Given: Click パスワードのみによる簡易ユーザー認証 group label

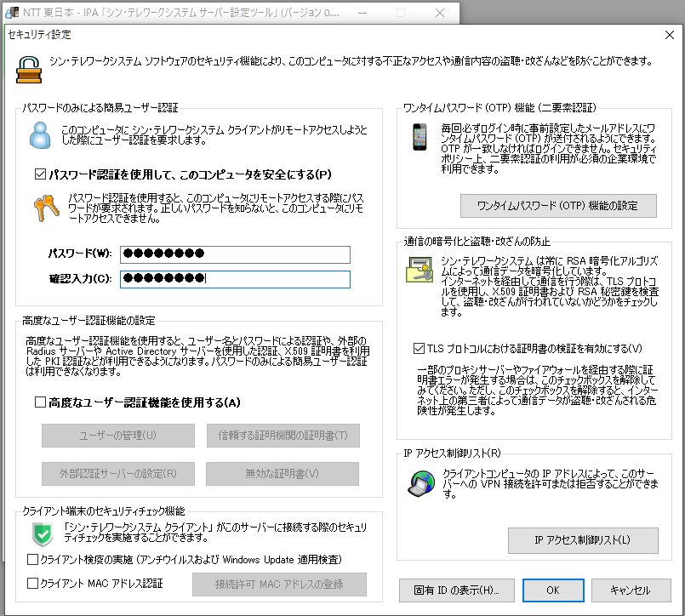Looking at the screenshot, I should (100, 108).
